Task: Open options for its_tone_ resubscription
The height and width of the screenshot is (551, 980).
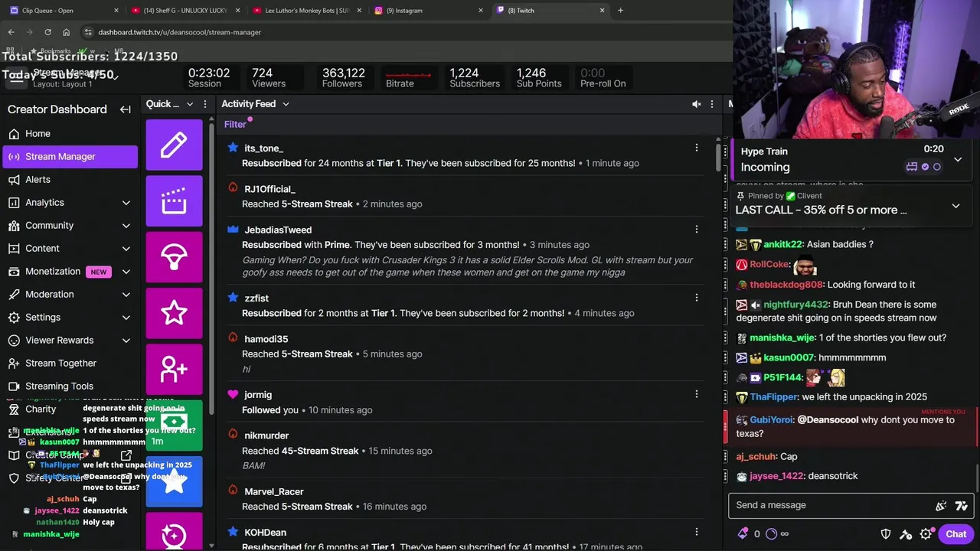Action: 696,148
